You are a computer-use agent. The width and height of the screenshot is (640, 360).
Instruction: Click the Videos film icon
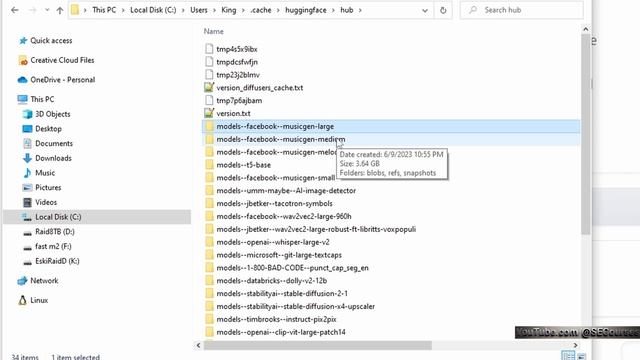click(x=27, y=202)
